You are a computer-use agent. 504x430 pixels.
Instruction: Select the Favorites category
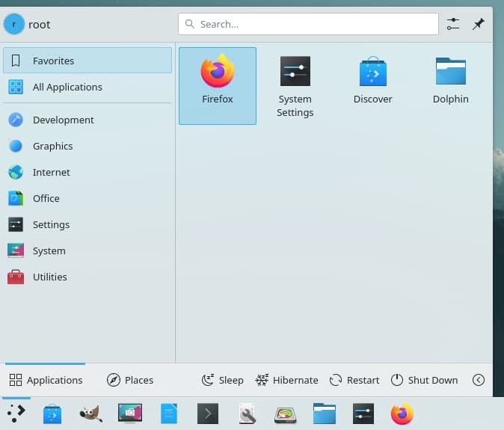pyautogui.click(x=87, y=61)
